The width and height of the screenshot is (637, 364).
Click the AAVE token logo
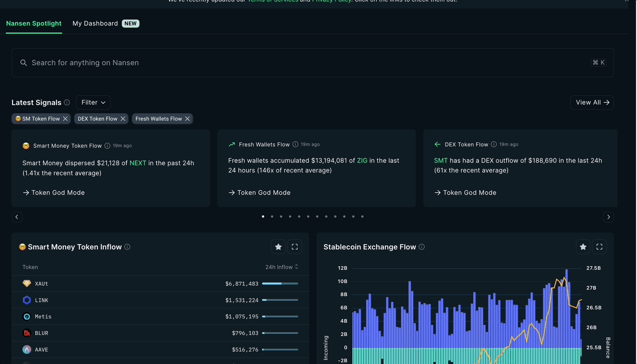coord(27,349)
